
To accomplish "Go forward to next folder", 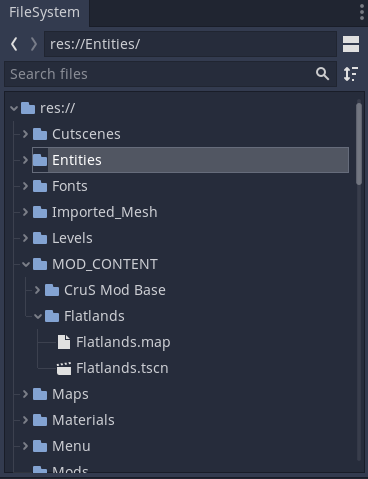I will point(33,44).
